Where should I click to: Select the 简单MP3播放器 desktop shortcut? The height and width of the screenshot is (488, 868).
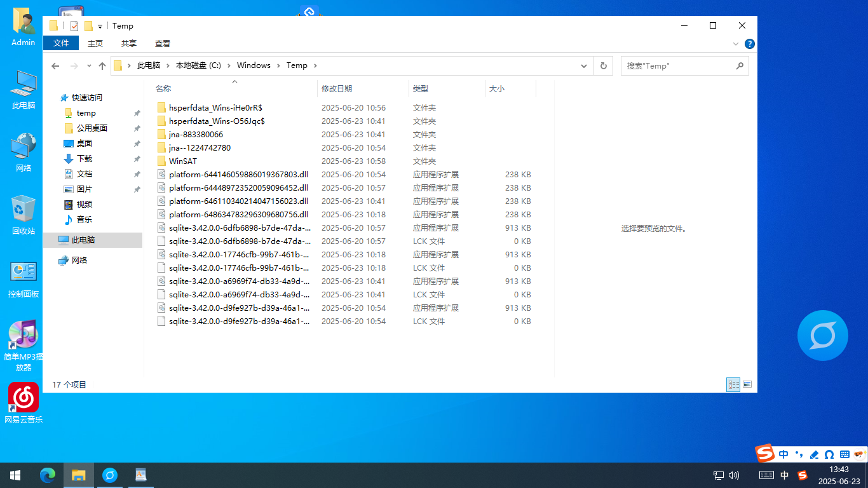point(24,346)
